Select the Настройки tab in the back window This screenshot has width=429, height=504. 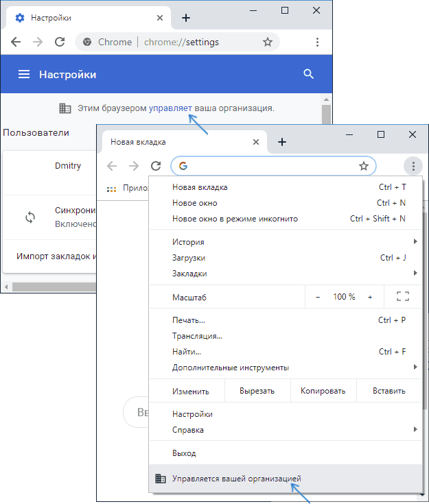86,18
